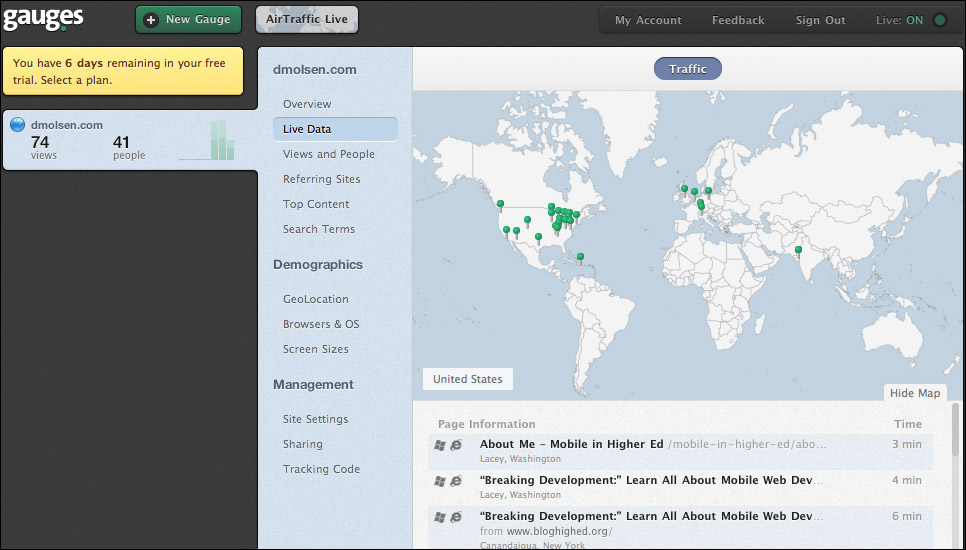Click Internet Explorer icon in 6 min row
Viewport: 966px width, 550px height.
coord(456,517)
